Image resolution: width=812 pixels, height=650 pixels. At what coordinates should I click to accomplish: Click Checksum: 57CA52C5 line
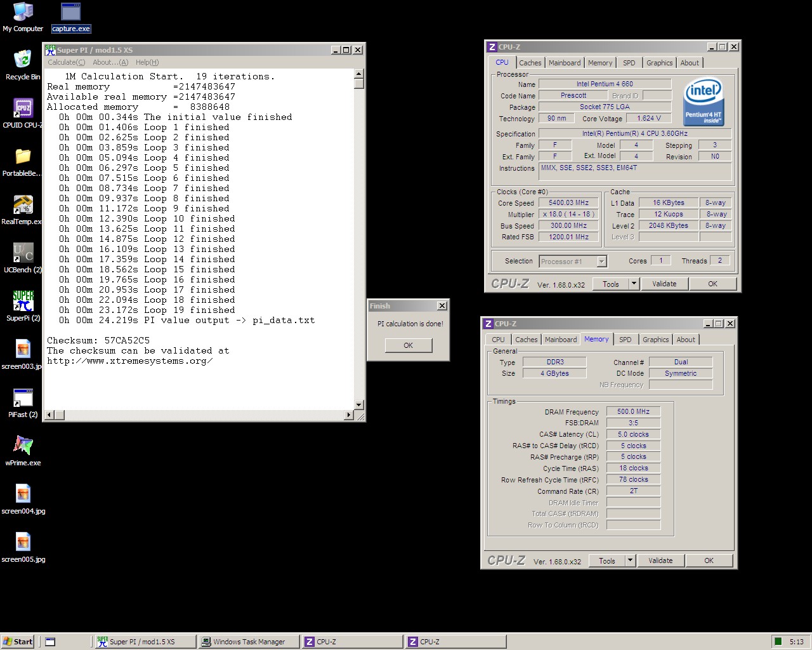point(98,340)
